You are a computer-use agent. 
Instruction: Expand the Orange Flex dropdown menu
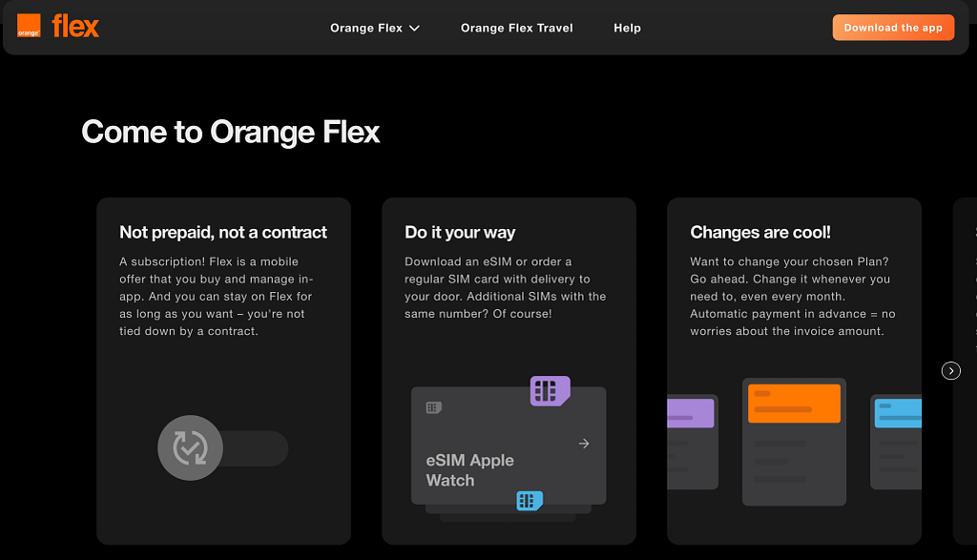tap(374, 28)
